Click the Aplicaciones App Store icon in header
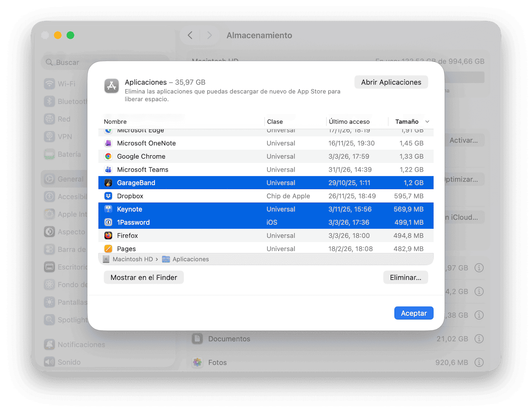This screenshot has height=412, width=532. pos(112,86)
